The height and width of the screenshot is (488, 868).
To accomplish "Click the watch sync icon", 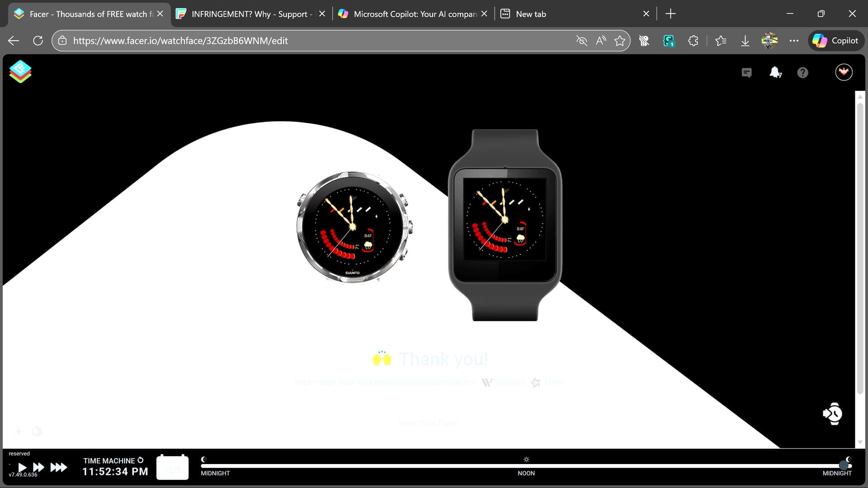I will 832,413.
